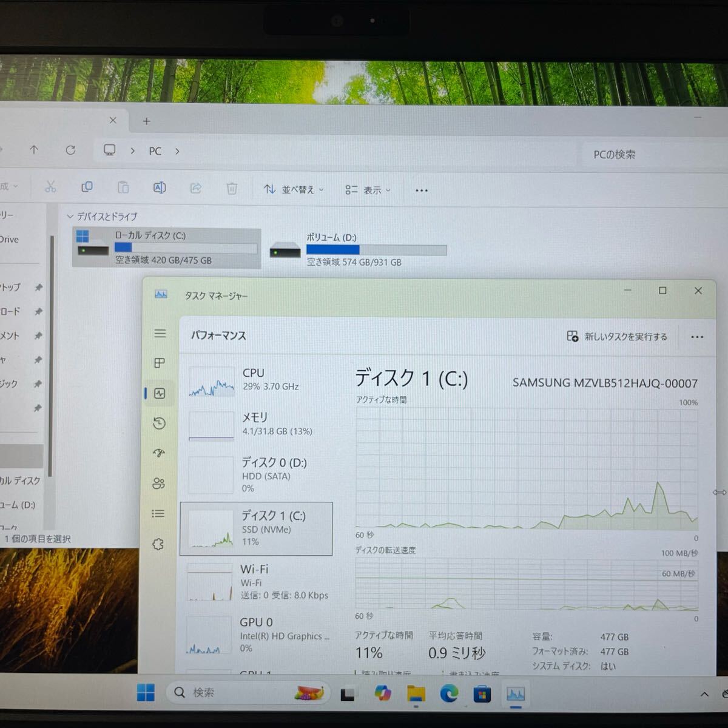This screenshot has height=728, width=728.
Task: Open the Services page in Task Manager
Action: (158, 544)
